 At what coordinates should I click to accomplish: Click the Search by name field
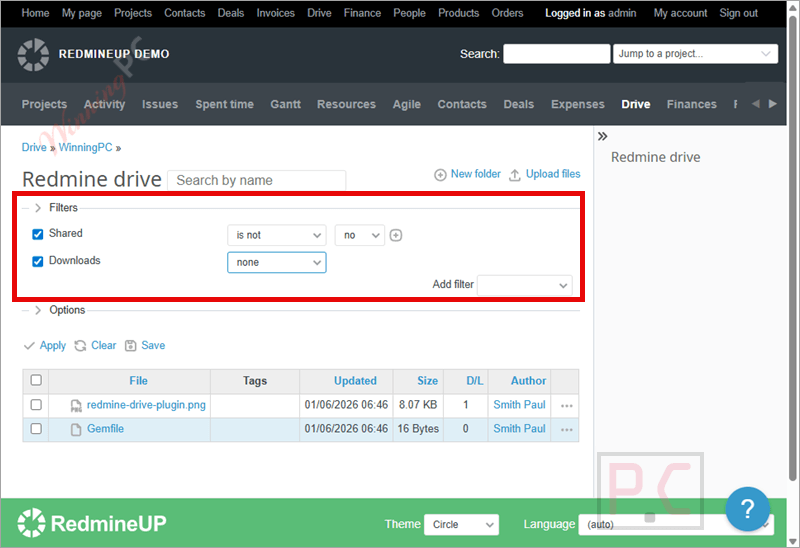coord(257,180)
